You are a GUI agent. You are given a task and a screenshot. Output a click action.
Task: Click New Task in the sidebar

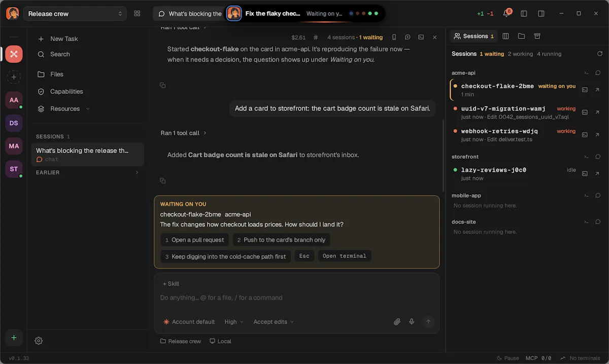point(64,39)
